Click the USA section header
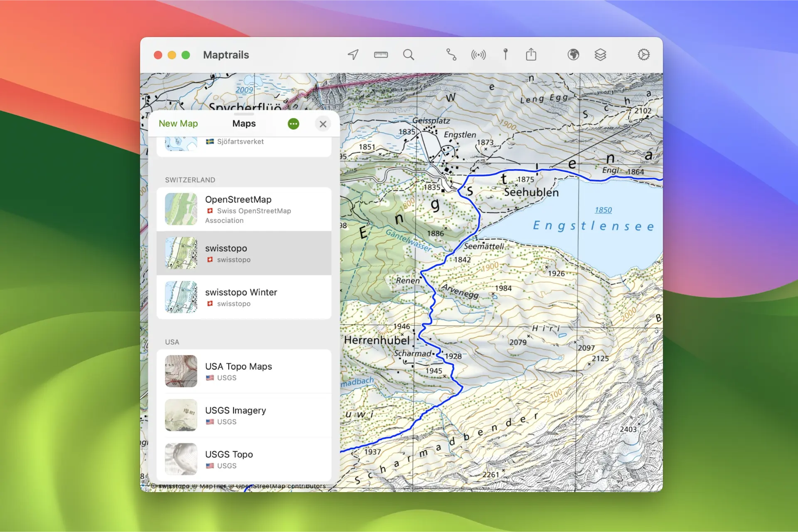 point(172,342)
